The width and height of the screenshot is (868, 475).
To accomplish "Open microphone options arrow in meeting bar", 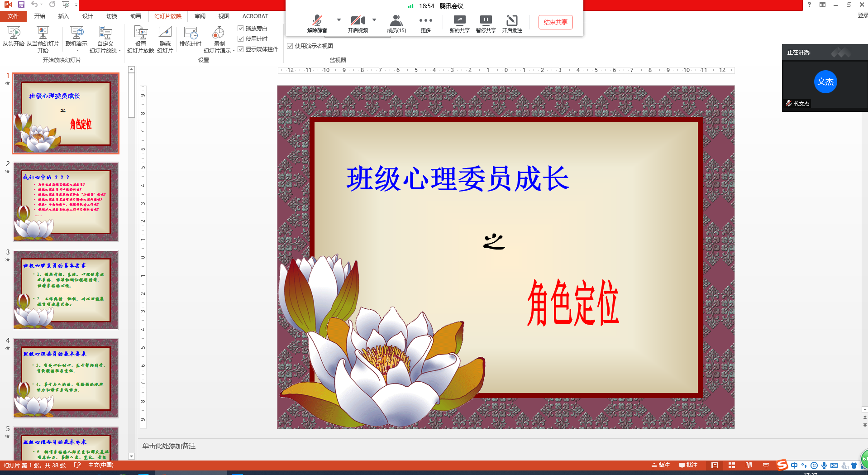I will 339,20.
